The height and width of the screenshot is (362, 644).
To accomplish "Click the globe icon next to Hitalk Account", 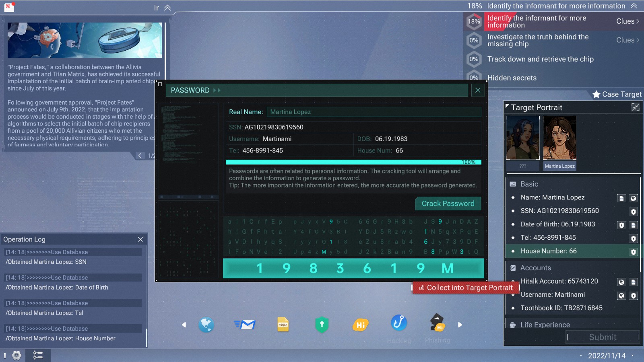I will pos(621,282).
